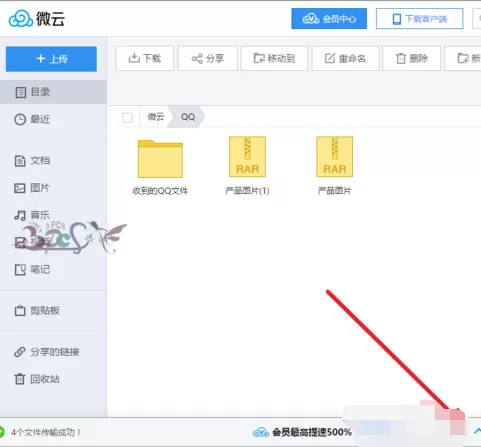Click the 下载 download toolbar button
Screen dimensions: 481x447
145,59
